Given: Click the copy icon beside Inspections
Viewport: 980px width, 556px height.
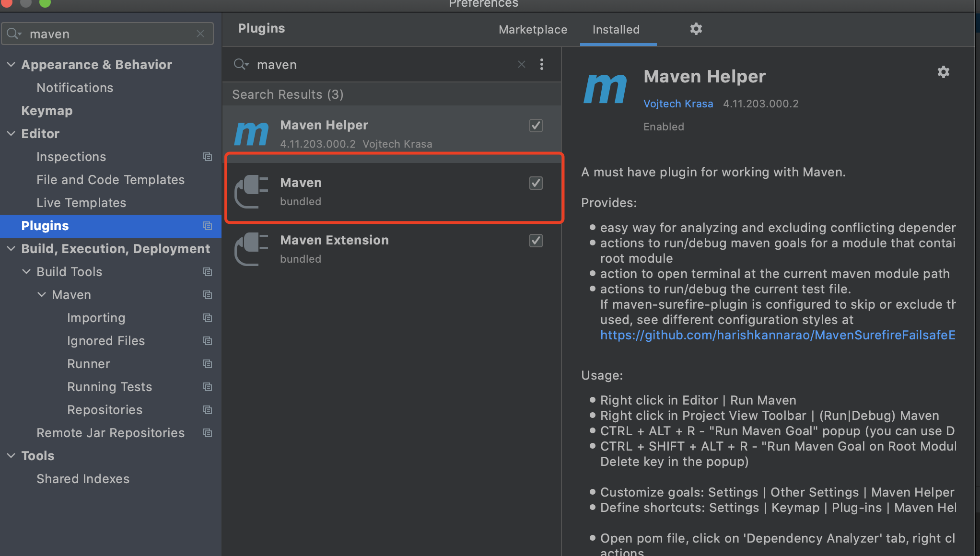Looking at the screenshot, I should coord(207,157).
